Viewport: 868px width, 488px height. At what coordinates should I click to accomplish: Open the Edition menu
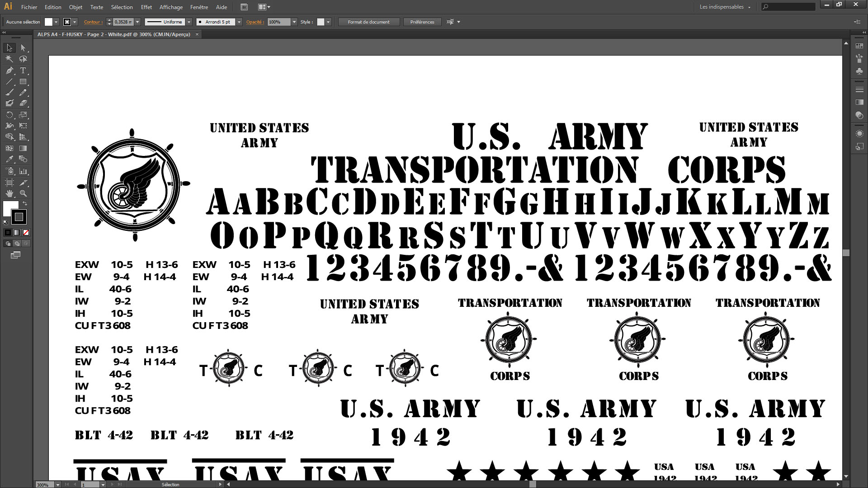point(53,7)
